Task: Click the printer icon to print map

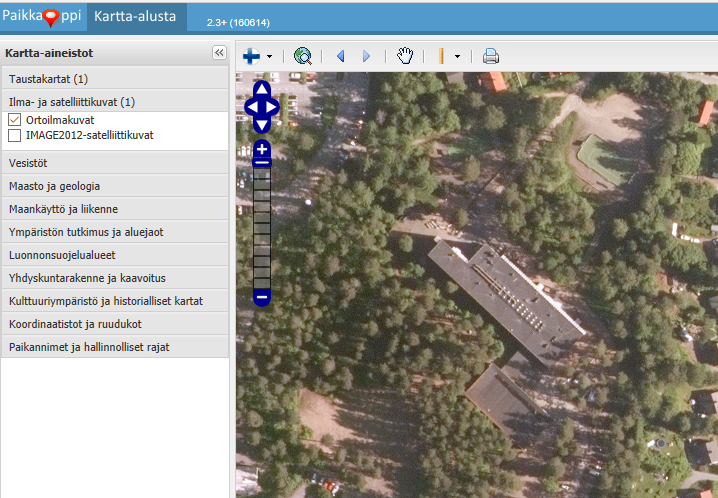Action: pos(491,56)
